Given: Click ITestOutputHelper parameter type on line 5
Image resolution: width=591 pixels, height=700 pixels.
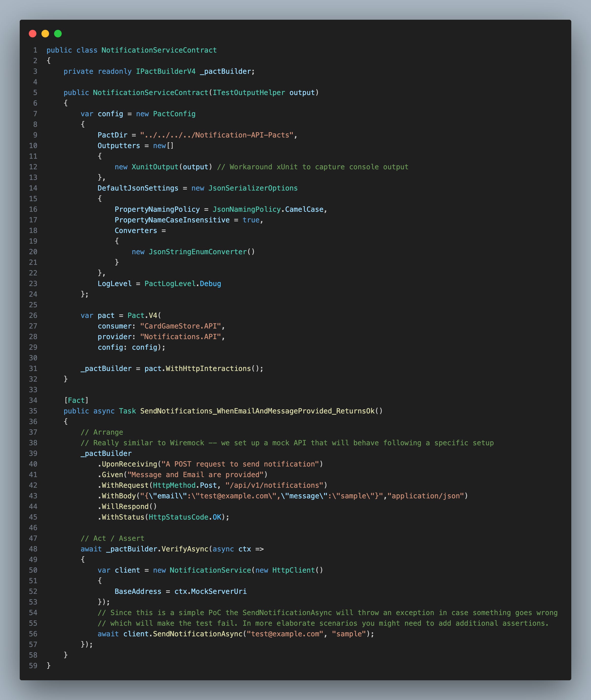Looking at the screenshot, I should coord(248,93).
